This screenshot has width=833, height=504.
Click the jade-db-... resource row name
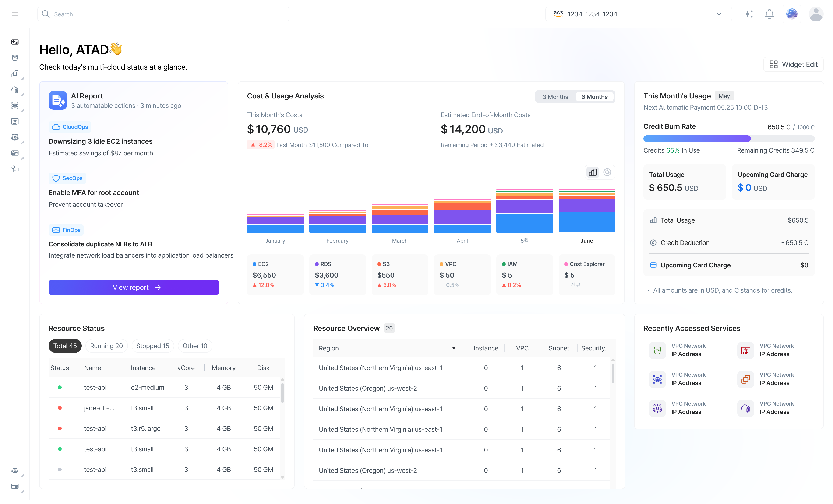[x=99, y=408]
